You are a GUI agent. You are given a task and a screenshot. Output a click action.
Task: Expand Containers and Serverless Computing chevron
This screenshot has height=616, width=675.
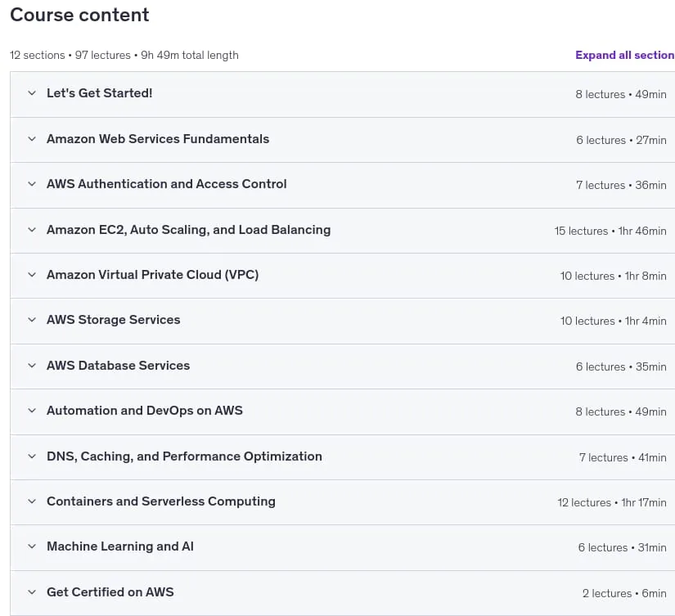pos(32,501)
